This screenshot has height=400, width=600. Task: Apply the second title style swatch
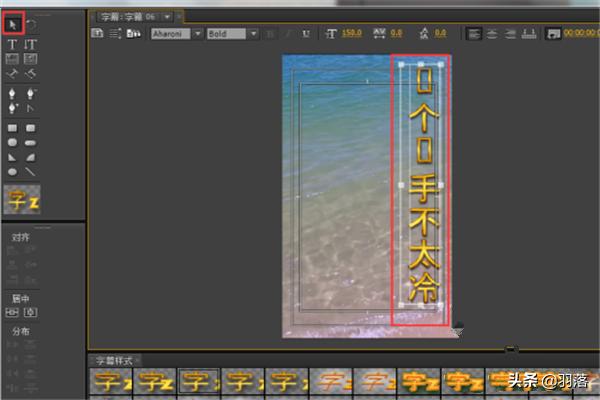coord(155,381)
